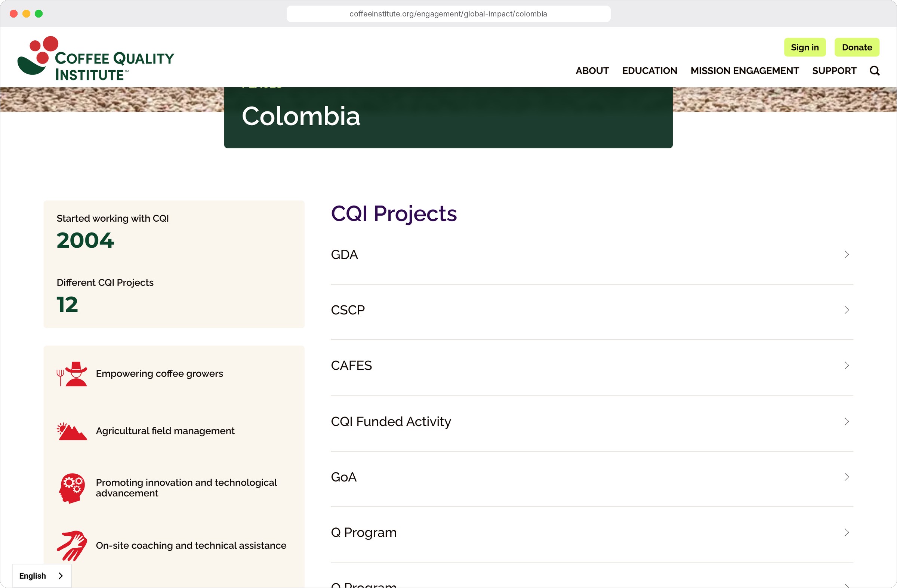
Task: Click the Different CQI Projects label
Action: click(105, 283)
